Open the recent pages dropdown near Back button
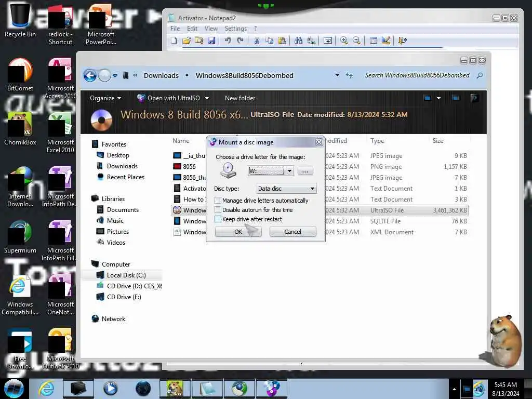The image size is (532, 399). pyautogui.click(x=115, y=75)
